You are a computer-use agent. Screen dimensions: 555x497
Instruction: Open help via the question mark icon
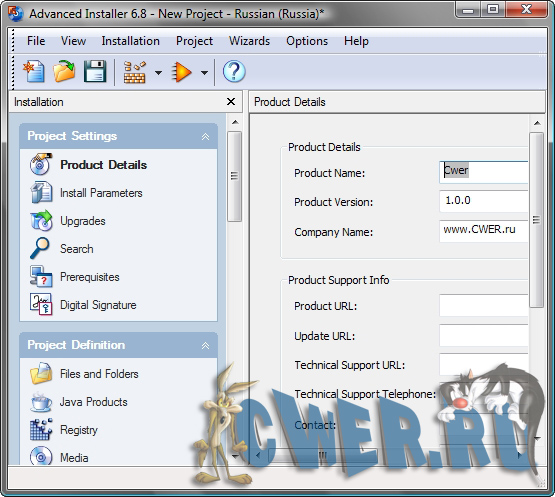[234, 72]
